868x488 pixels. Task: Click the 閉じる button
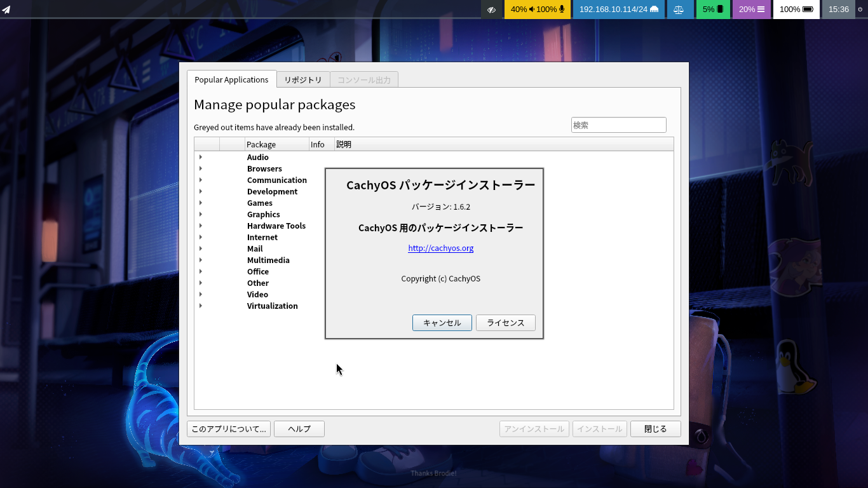point(655,429)
